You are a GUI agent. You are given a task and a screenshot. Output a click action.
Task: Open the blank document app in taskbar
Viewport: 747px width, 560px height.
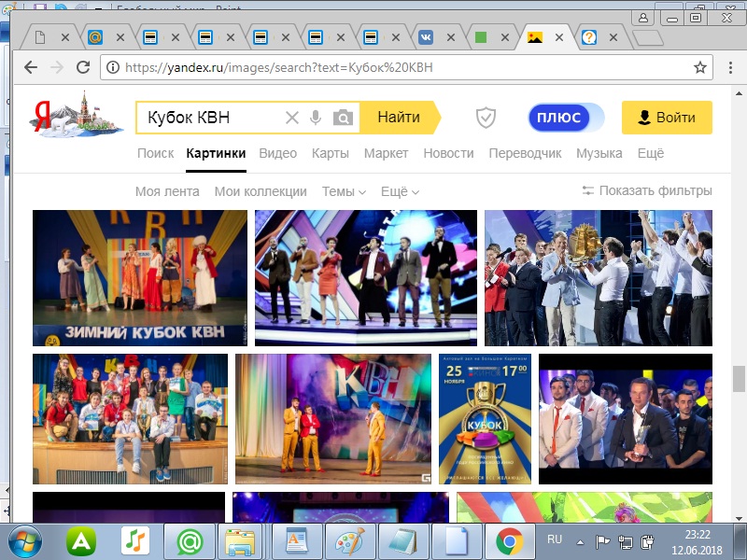pyautogui.click(x=456, y=542)
